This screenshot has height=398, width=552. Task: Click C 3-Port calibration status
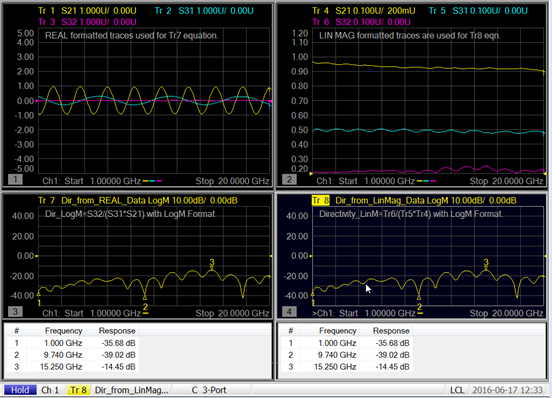(209, 390)
